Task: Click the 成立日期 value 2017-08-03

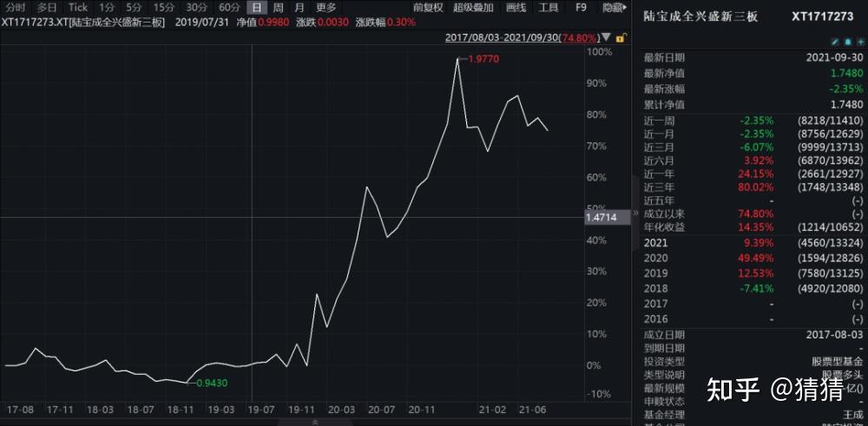Action: (x=837, y=335)
